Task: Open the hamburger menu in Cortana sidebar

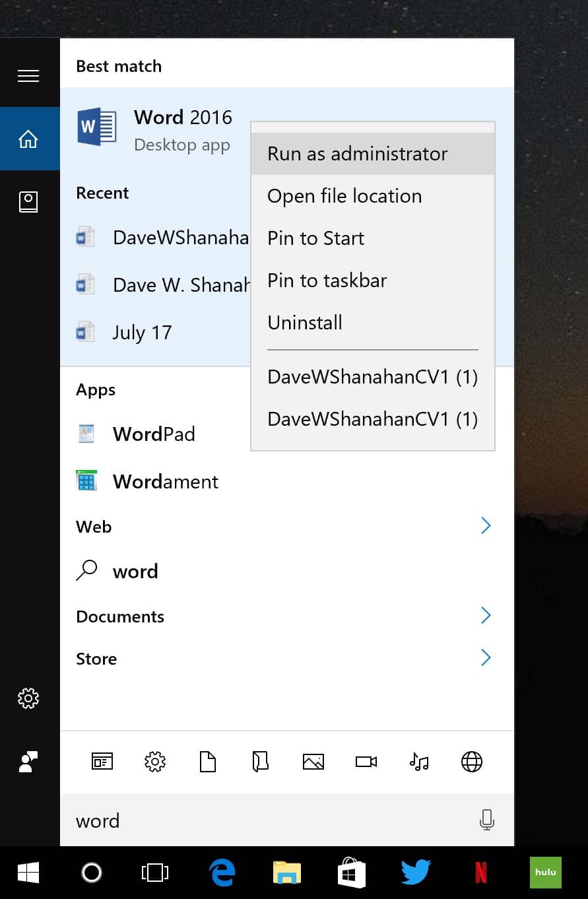Action: [28, 76]
